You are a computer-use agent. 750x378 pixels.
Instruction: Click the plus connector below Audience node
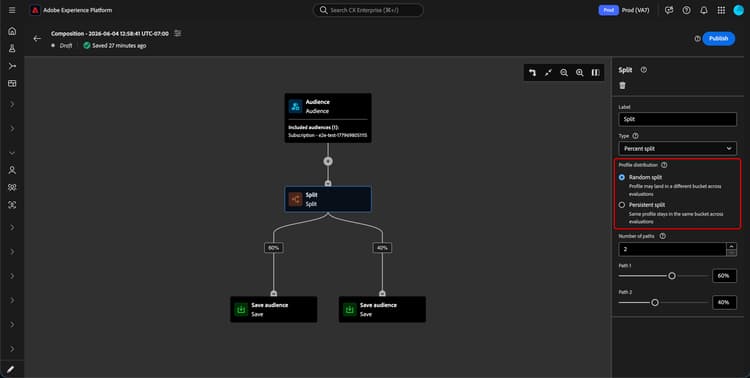pos(328,162)
